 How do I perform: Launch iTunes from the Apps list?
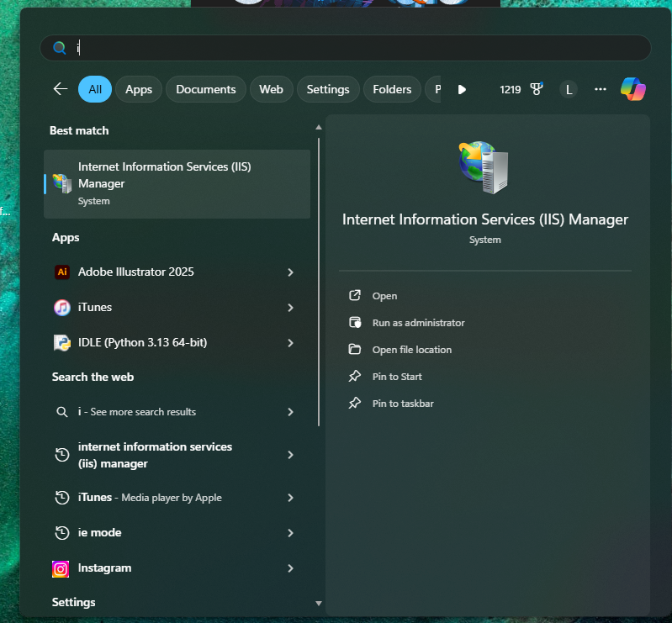tap(95, 308)
